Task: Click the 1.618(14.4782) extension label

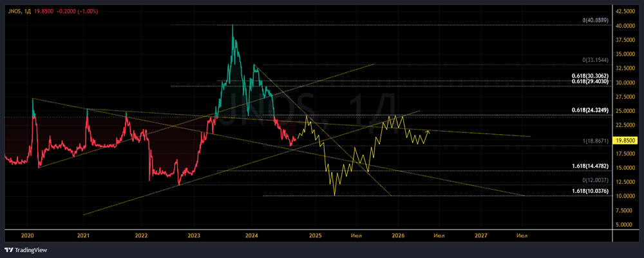Action: 589,166
